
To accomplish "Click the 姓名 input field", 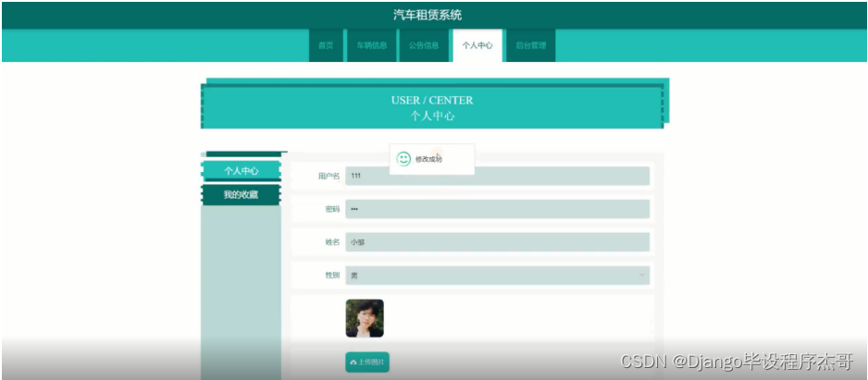I will coord(497,242).
